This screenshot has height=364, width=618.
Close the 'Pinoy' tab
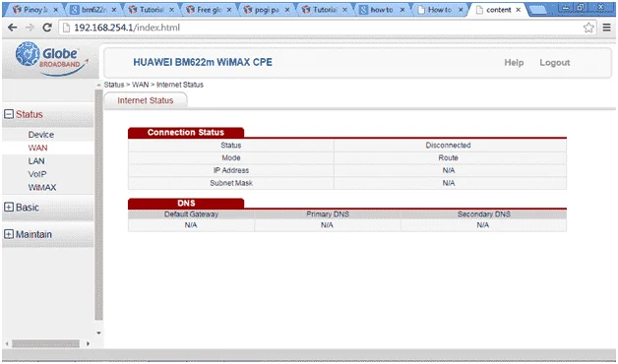pyautogui.click(x=55, y=10)
